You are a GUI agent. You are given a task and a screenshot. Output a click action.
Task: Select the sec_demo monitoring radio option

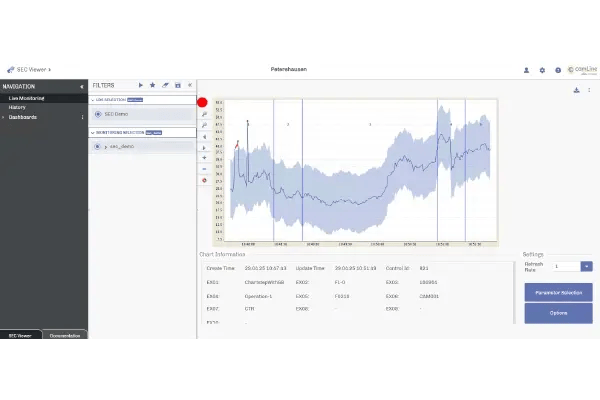[98, 146]
